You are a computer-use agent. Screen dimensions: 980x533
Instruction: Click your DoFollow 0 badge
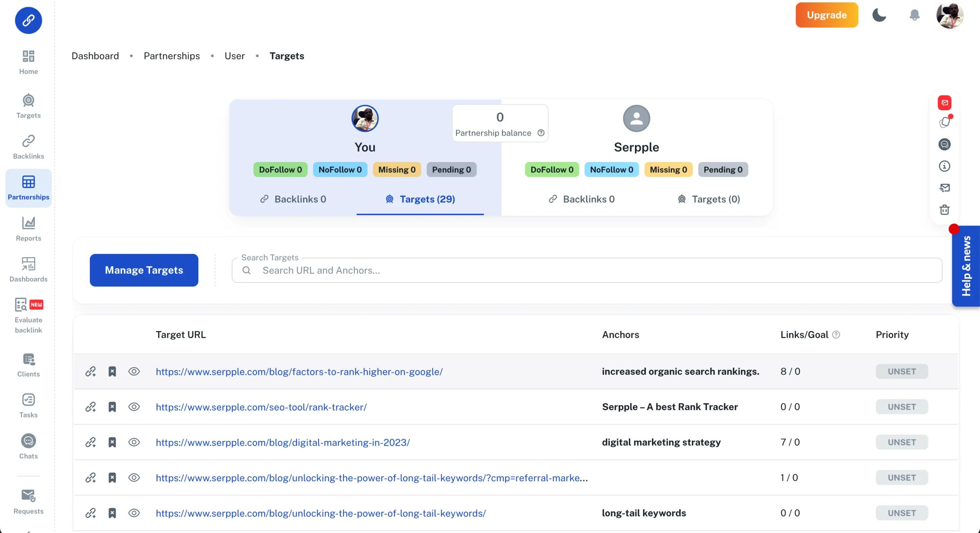pyautogui.click(x=281, y=170)
